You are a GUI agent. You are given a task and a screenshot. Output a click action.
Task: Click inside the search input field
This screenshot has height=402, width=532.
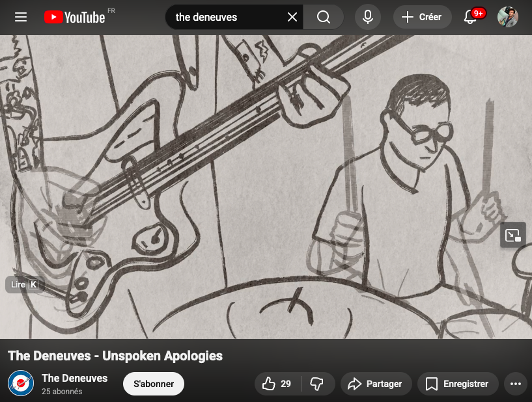coord(228,17)
